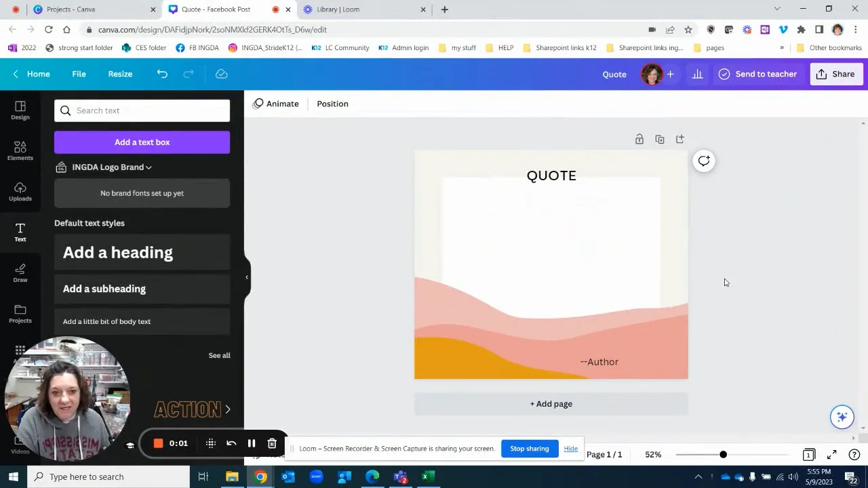The image size is (868, 488).
Task: Expand the ACTION font combinations arrow
Action: pos(227,409)
